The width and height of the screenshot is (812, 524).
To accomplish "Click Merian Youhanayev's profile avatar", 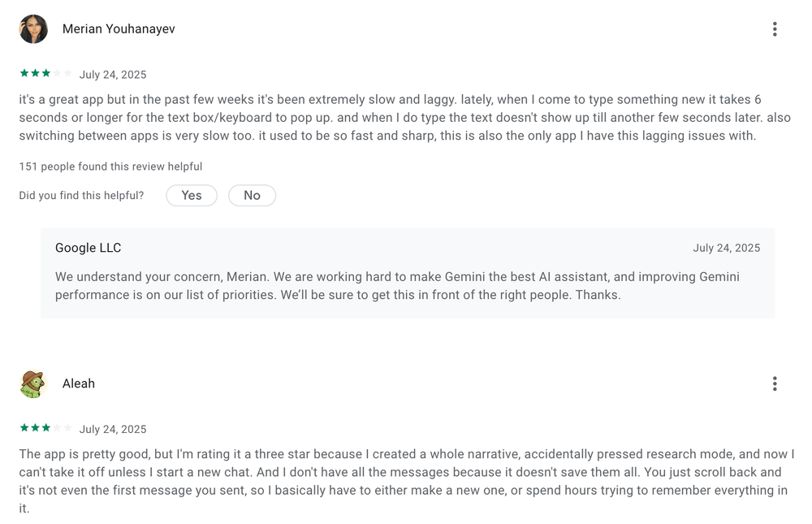I will pos(33,28).
